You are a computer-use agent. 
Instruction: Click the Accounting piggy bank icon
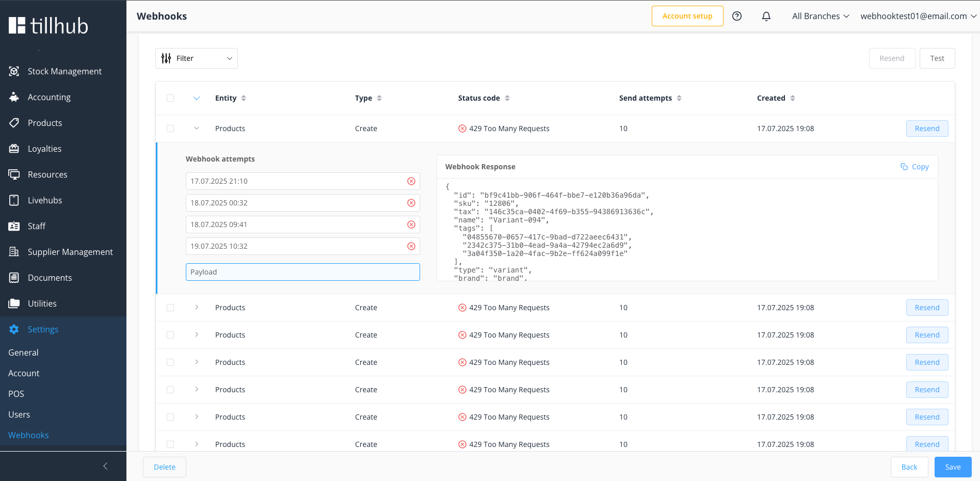coord(14,97)
